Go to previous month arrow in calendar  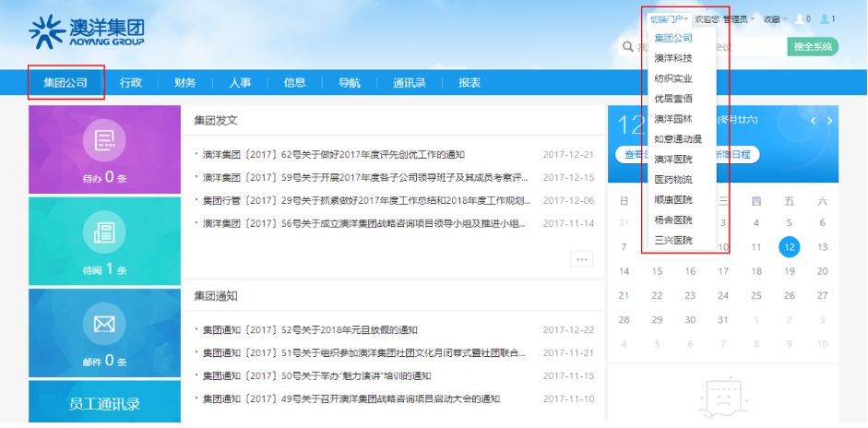pos(813,121)
